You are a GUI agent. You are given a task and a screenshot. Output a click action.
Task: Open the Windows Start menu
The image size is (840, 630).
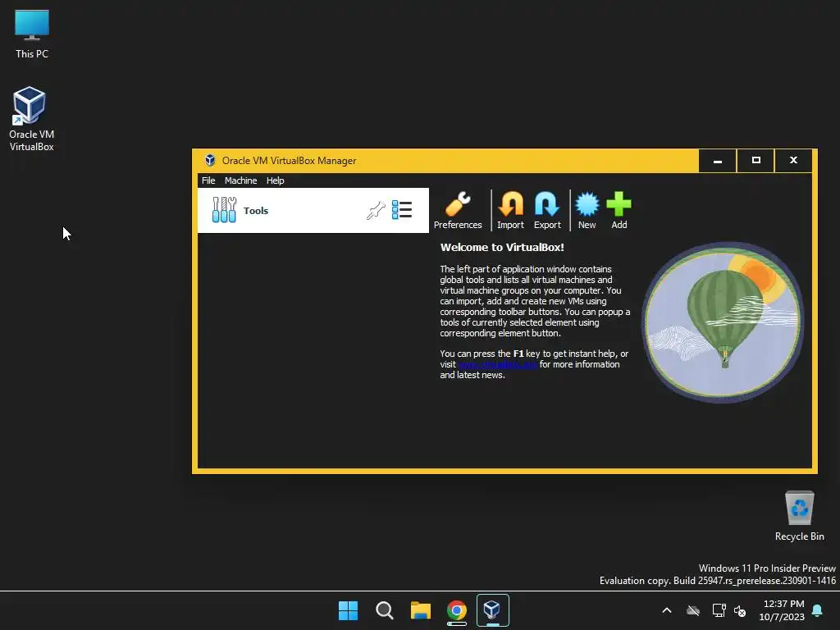pyautogui.click(x=348, y=610)
